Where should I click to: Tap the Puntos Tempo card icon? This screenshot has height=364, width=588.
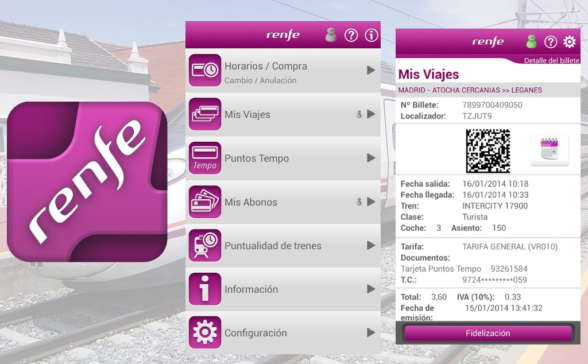[x=205, y=158]
